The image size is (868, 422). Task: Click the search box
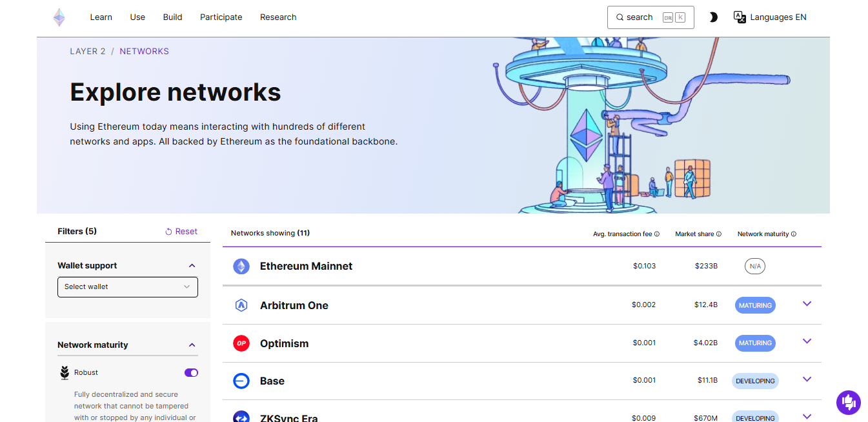click(651, 17)
